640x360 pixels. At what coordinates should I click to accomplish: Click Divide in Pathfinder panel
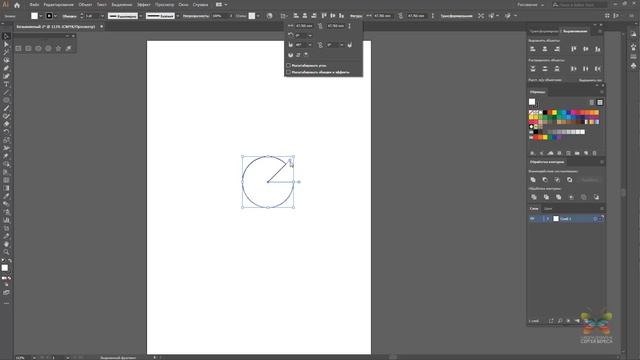coord(534,197)
